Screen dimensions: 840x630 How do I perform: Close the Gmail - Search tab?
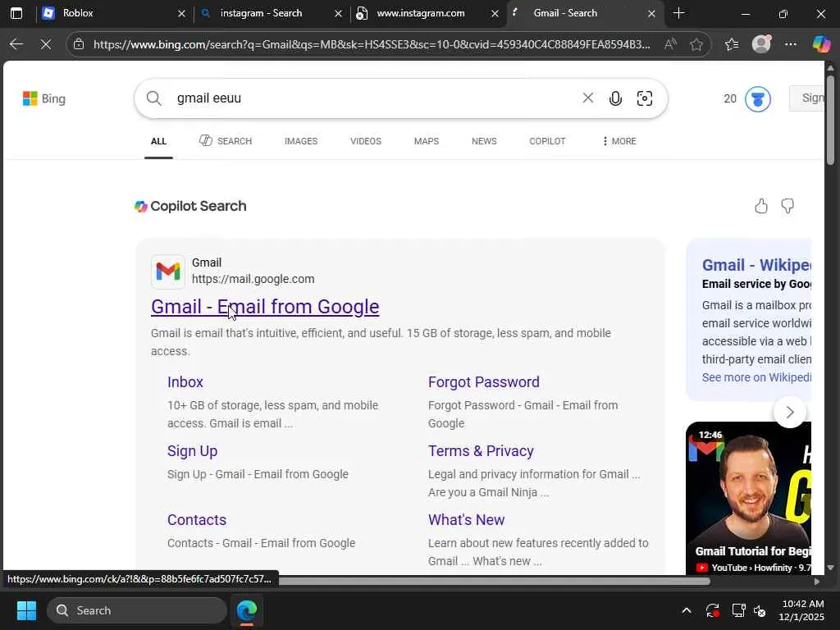[x=651, y=13]
